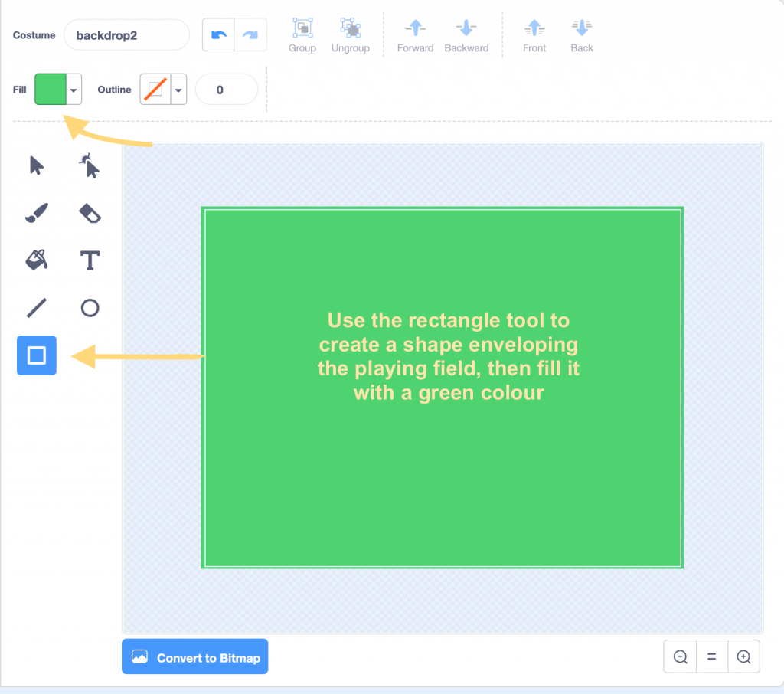Reset zoom with the equals button
Screen dimensions: 784x694
(x=711, y=656)
